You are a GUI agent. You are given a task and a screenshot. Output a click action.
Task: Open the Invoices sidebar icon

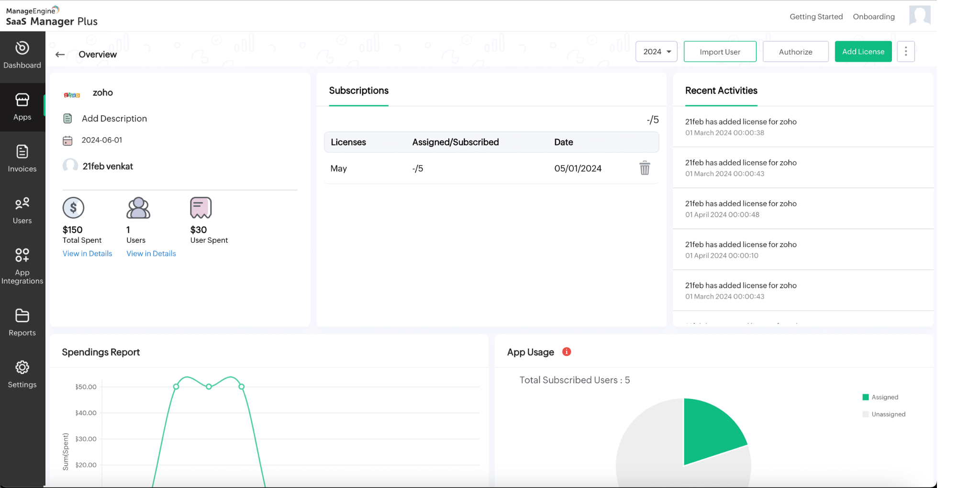coord(22,151)
